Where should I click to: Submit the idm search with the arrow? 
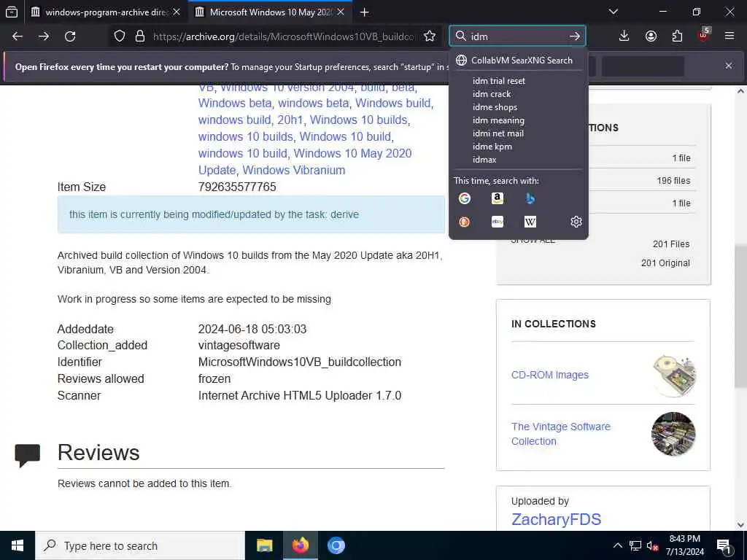coord(575,36)
